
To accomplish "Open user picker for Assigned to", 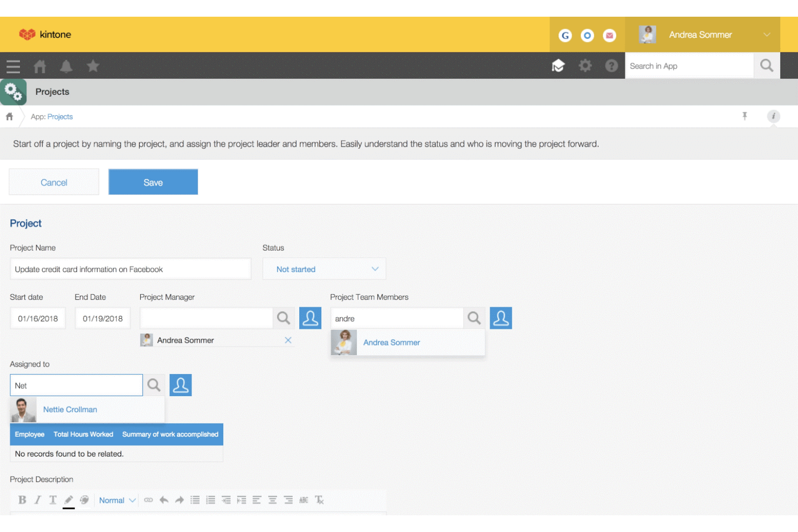I will (x=181, y=385).
